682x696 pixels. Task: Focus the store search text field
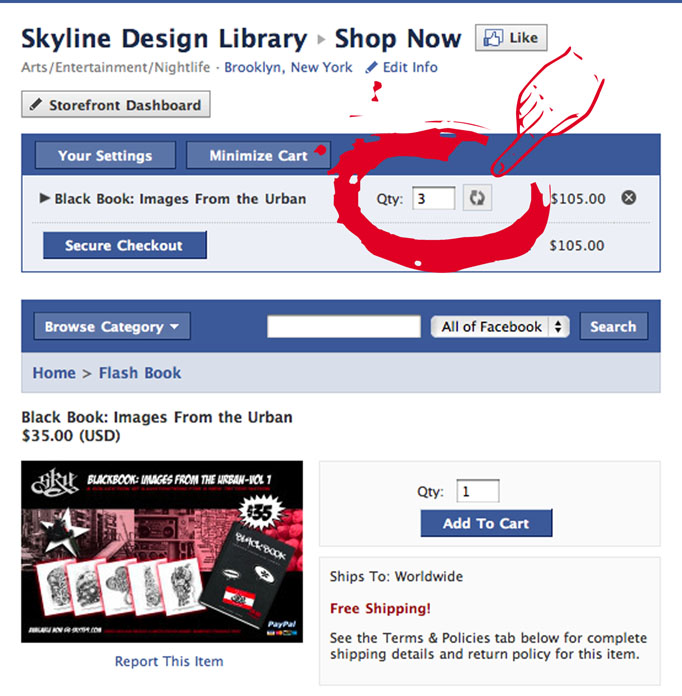coord(344,327)
